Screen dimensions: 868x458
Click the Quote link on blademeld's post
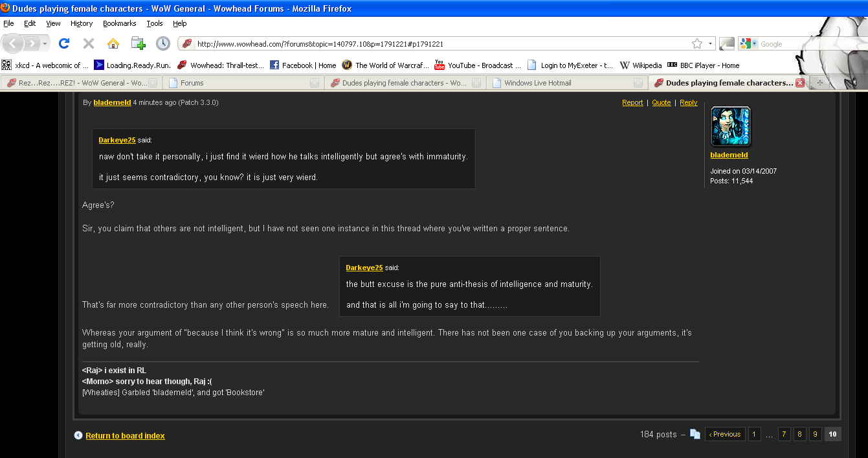click(x=661, y=102)
